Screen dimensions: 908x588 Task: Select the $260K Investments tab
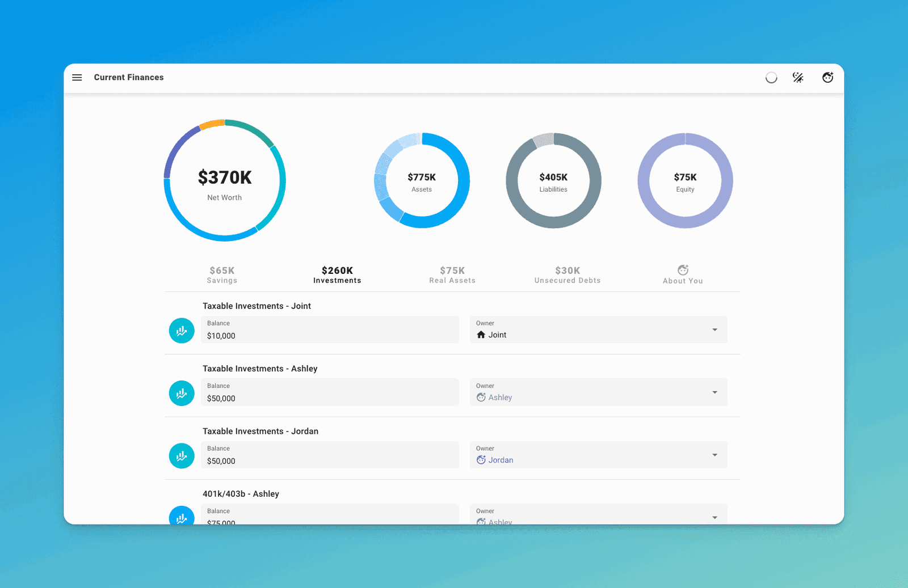[x=337, y=275]
